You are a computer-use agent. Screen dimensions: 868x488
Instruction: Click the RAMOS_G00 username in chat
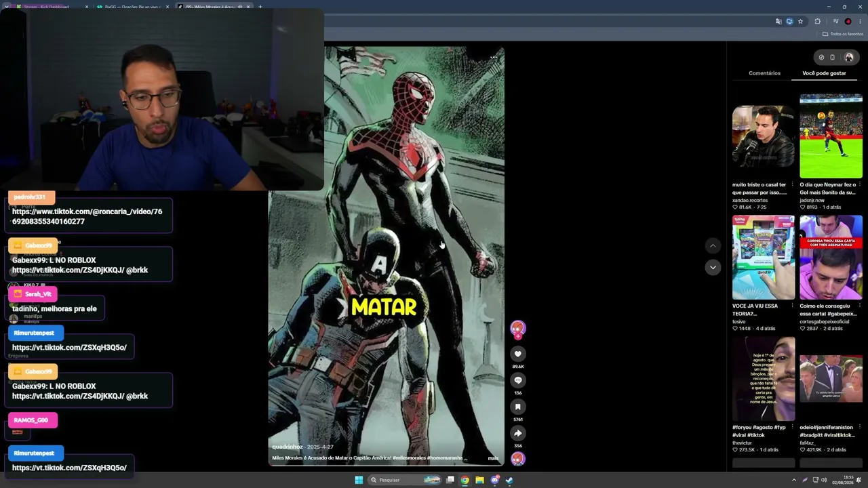(31, 420)
